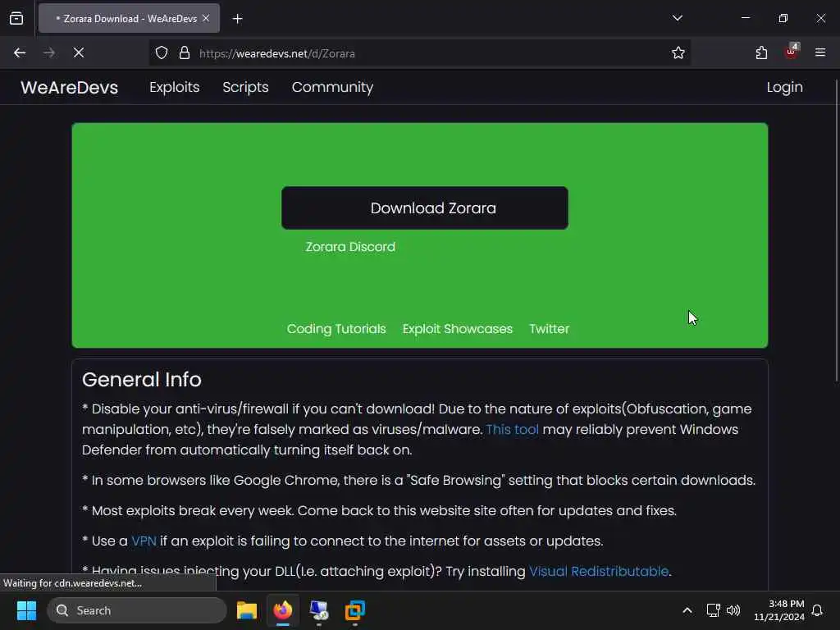Click the forward navigation arrow

click(48, 53)
